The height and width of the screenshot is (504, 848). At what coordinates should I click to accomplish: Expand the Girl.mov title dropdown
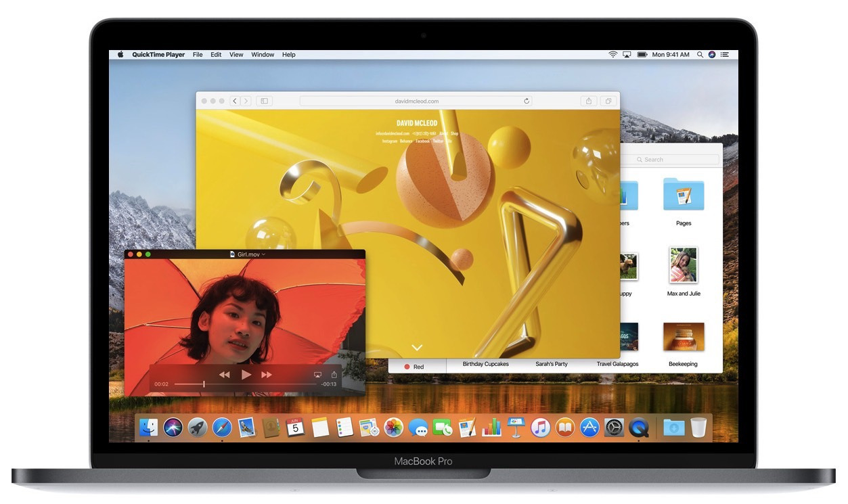263,254
